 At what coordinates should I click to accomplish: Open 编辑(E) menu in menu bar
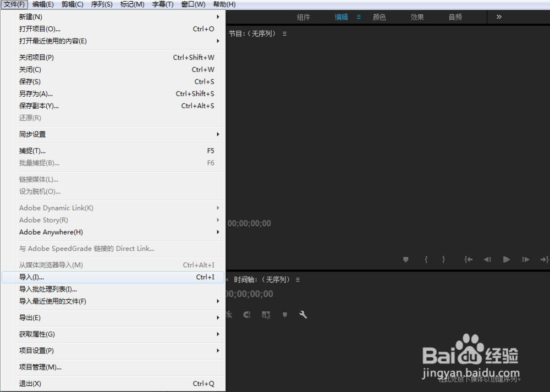click(x=43, y=4)
